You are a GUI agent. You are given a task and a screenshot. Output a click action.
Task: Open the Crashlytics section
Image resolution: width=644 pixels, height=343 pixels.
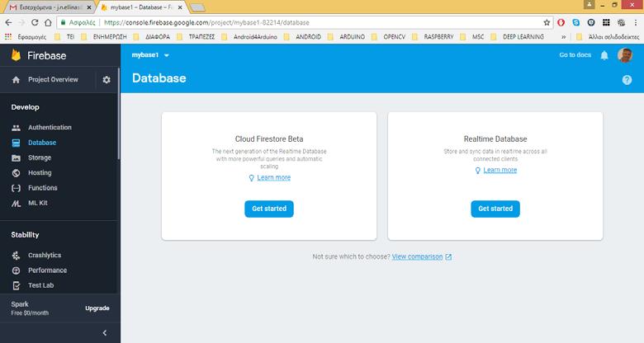tap(45, 256)
